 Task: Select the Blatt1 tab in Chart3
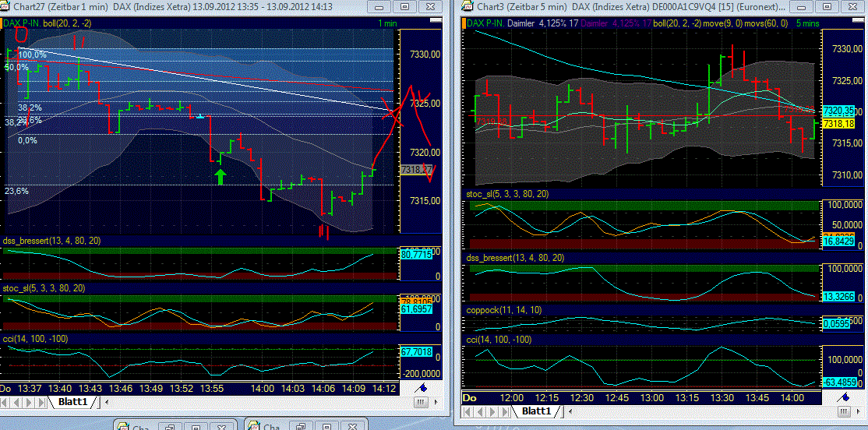pos(536,411)
